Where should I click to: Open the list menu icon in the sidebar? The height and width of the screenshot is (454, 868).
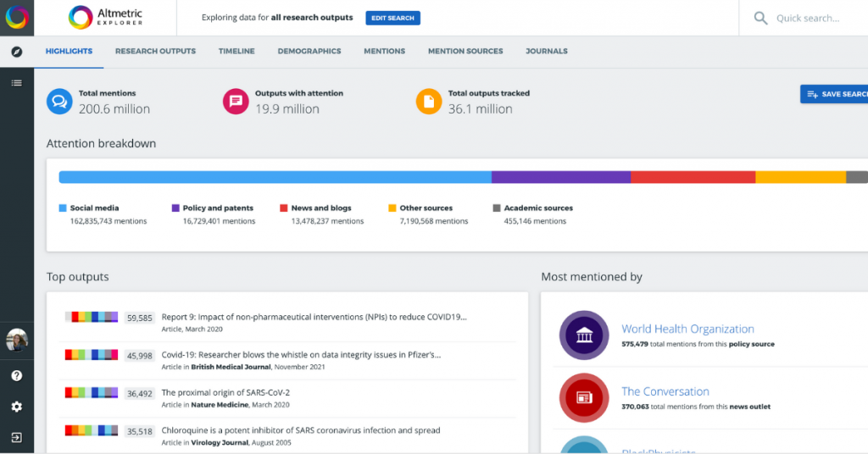(x=17, y=83)
